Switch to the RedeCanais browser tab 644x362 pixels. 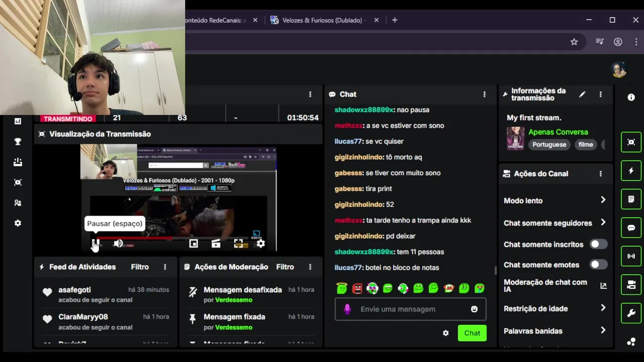[x=216, y=20]
